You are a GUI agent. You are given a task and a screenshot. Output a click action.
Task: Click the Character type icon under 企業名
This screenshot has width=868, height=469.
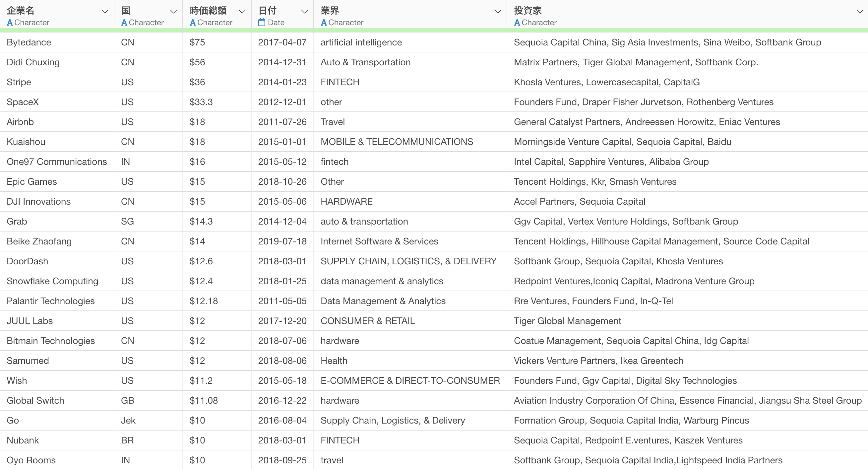click(x=10, y=23)
